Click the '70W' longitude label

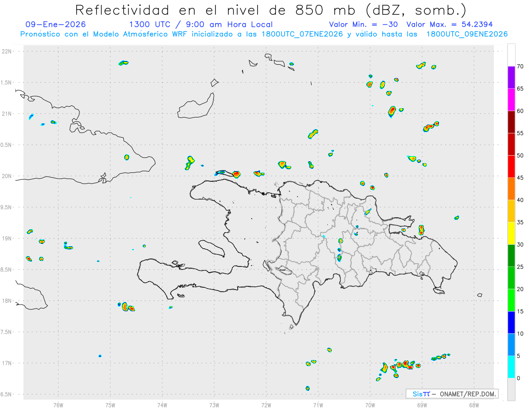click(370, 405)
